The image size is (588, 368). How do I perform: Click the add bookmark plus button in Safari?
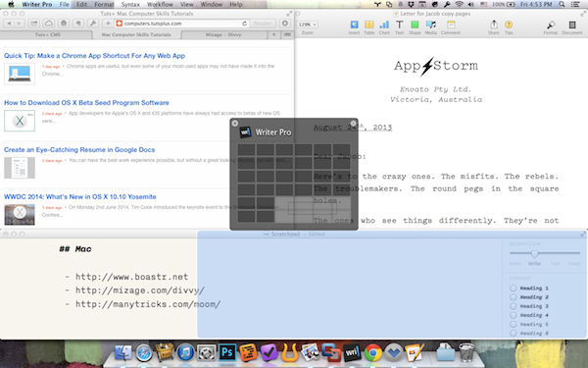108,24
